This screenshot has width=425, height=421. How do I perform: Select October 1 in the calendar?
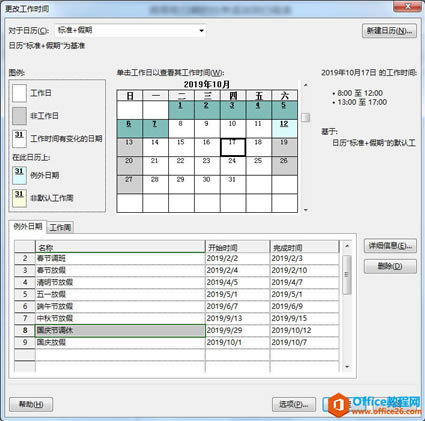coord(181,110)
